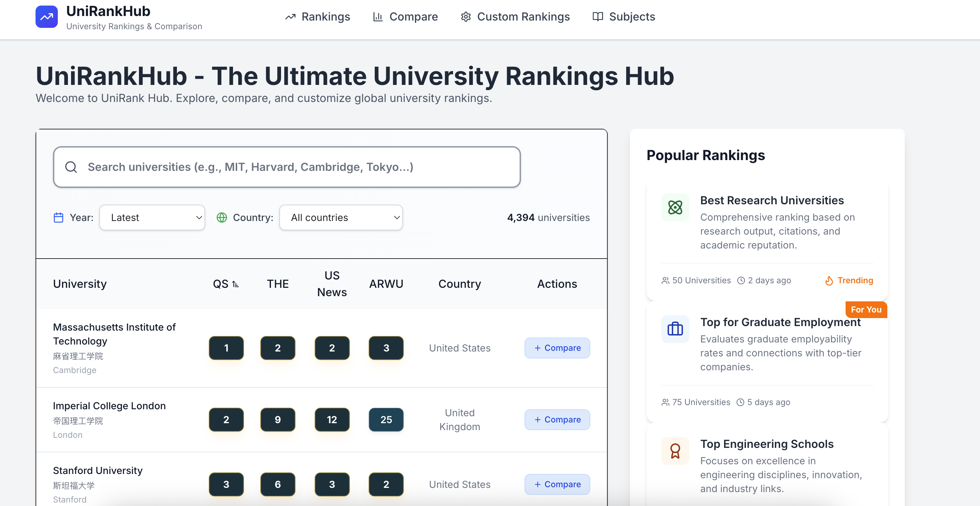
Task: Click the UniRankHub logo icon
Action: pyautogui.click(x=46, y=17)
